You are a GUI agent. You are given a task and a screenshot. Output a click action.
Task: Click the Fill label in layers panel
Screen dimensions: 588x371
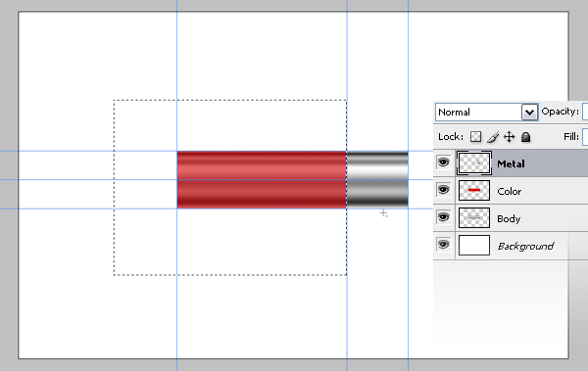(571, 137)
